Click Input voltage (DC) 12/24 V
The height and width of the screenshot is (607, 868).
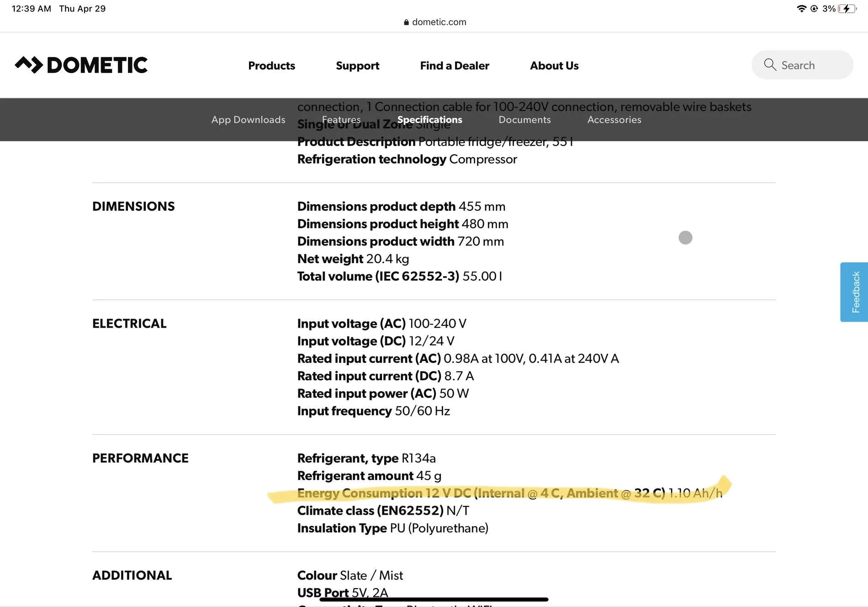click(376, 341)
